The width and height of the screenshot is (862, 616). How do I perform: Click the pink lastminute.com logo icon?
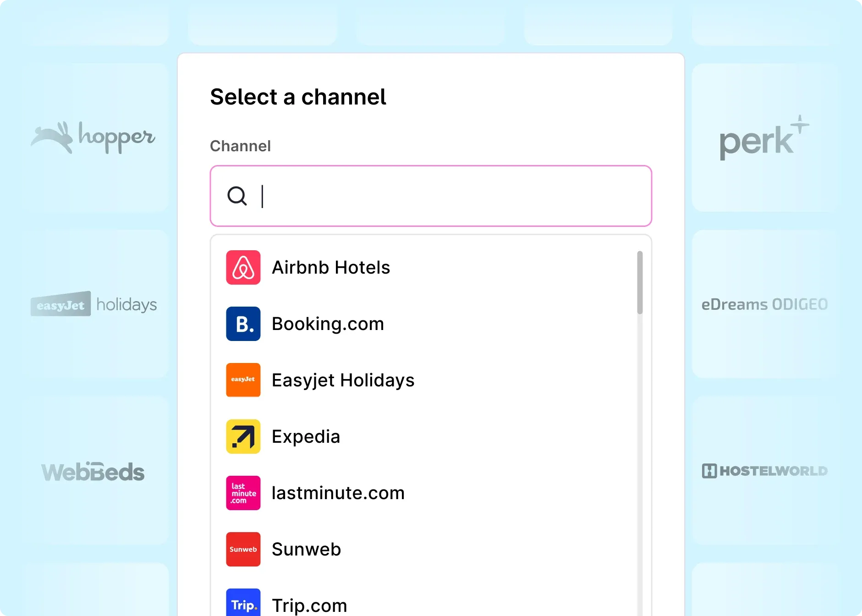point(243,493)
